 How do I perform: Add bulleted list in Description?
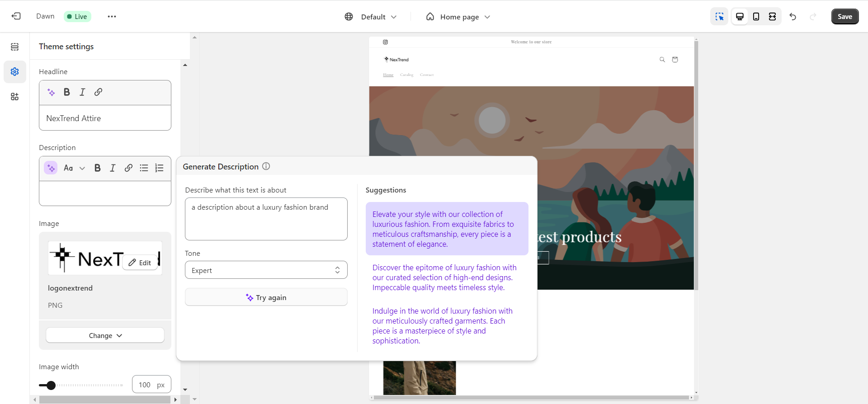(x=144, y=168)
